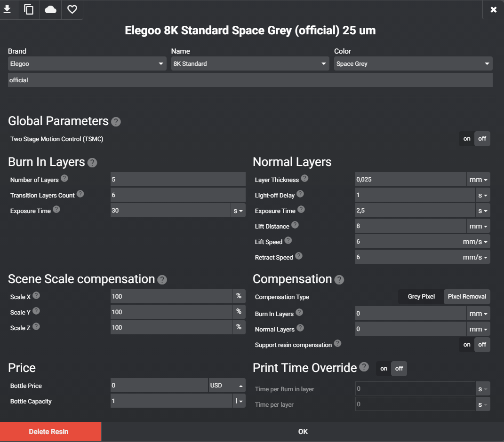Open Lift Speed unit dropdown mm/s

click(x=475, y=242)
